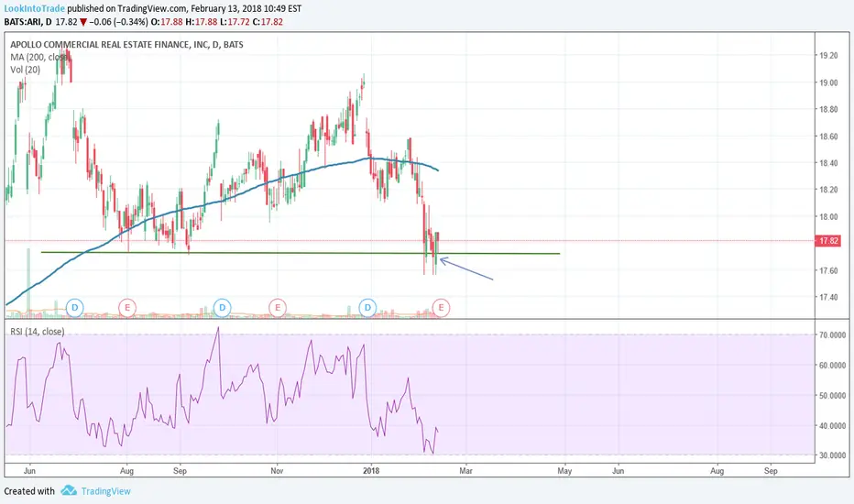This screenshot has width=854, height=504.
Task: Select the RSI (14, close) indicator legend
Action: [x=37, y=332]
